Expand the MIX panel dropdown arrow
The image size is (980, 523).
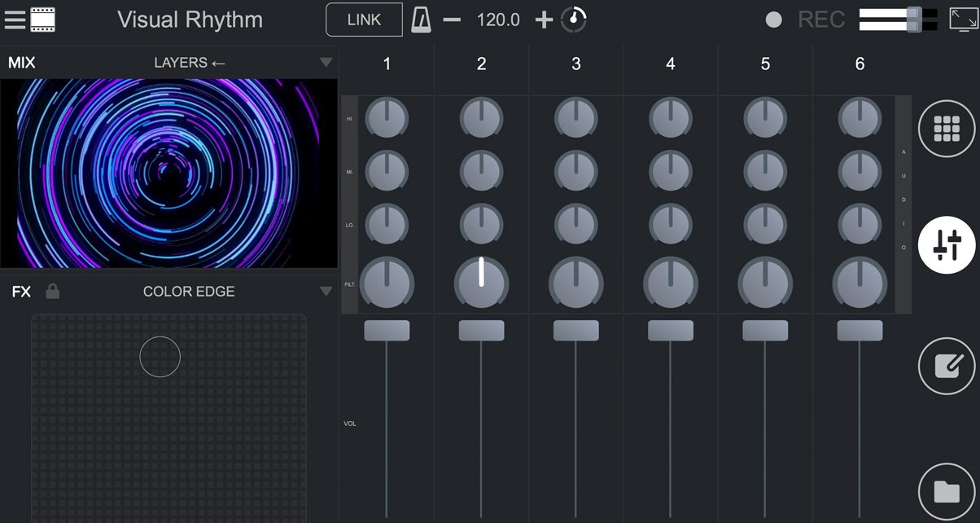[326, 63]
